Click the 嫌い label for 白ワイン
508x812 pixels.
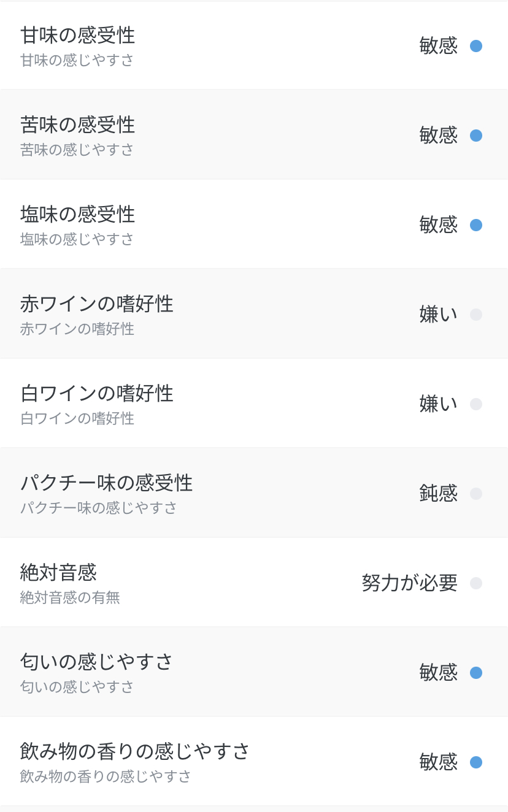point(439,404)
